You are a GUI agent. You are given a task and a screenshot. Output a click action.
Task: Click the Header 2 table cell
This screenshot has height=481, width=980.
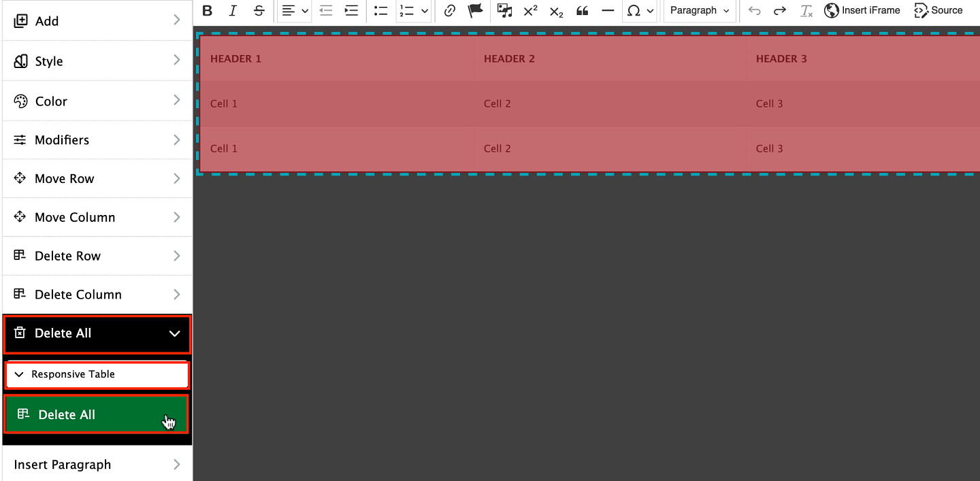point(509,59)
